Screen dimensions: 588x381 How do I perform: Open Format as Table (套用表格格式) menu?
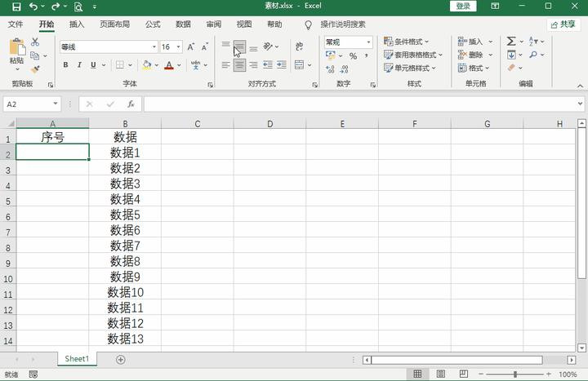tap(413, 55)
